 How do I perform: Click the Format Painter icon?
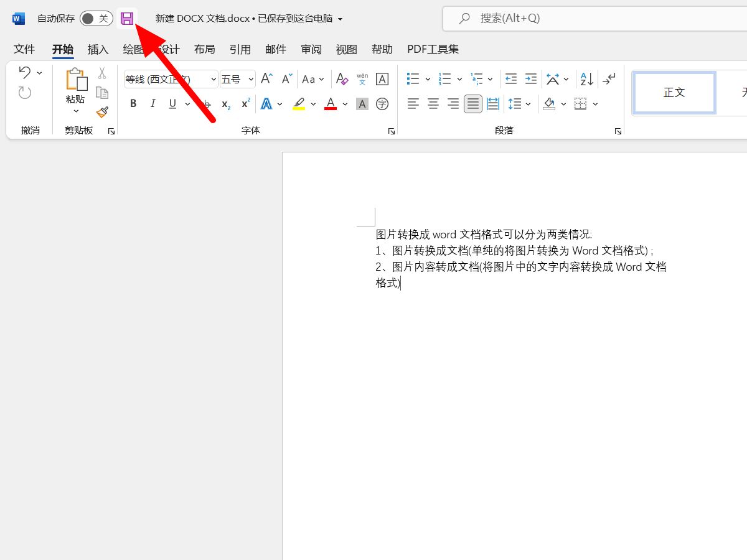(102, 112)
